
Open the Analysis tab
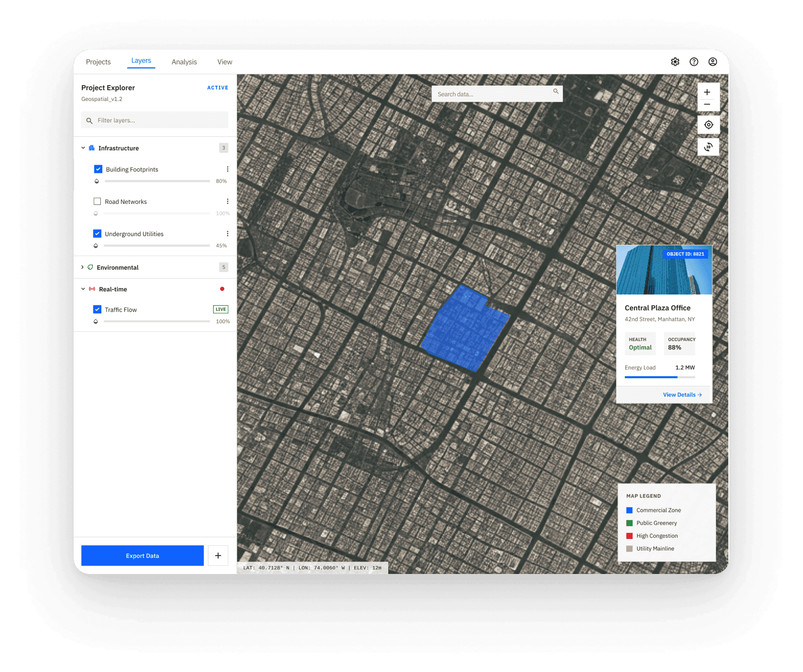tap(184, 62)
